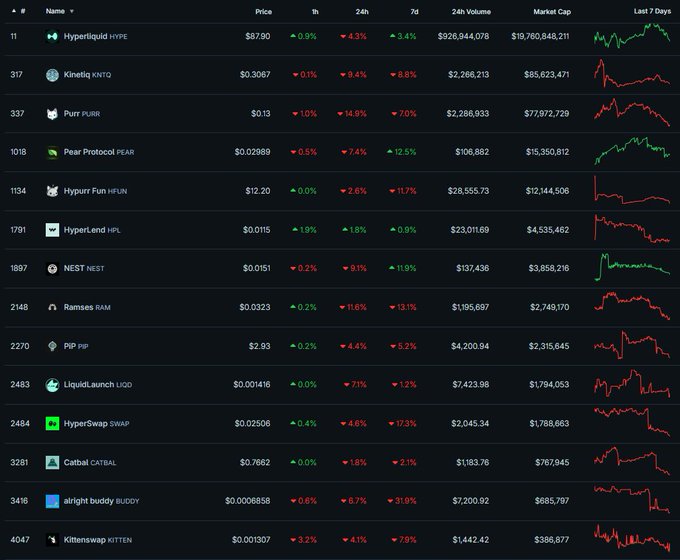Screen dimensions: 680x560
Task: Sort by 24h change column
Action: 362,12
